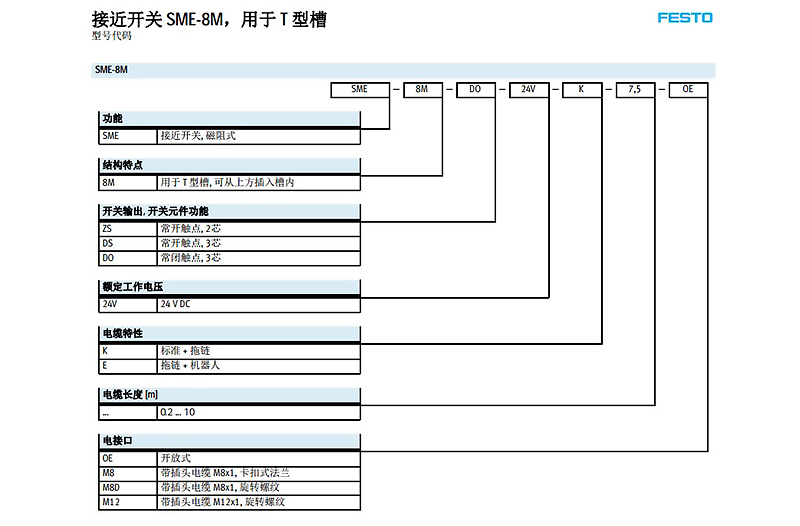Click the text 24 V DC
The width and height of the screenshot is (800, 526).
[x=176, y=304]
